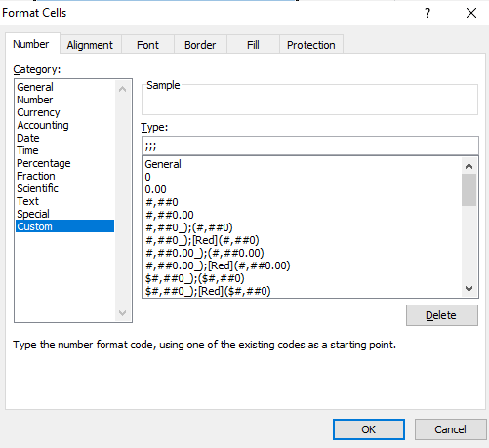Viewport: 489px width, 448px height.
Task: Delete the selected custom format
Action: point(442,315)
